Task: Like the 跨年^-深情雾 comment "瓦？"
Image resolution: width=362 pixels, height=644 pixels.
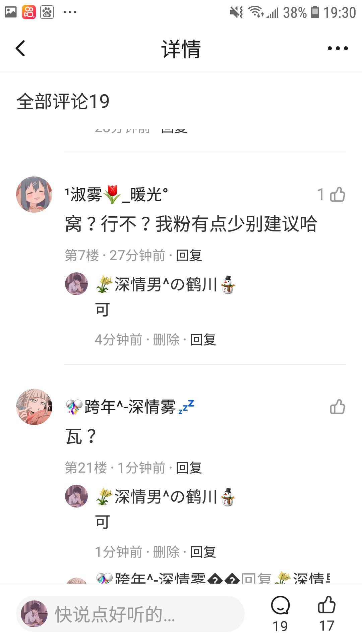Action: [337, 407]
